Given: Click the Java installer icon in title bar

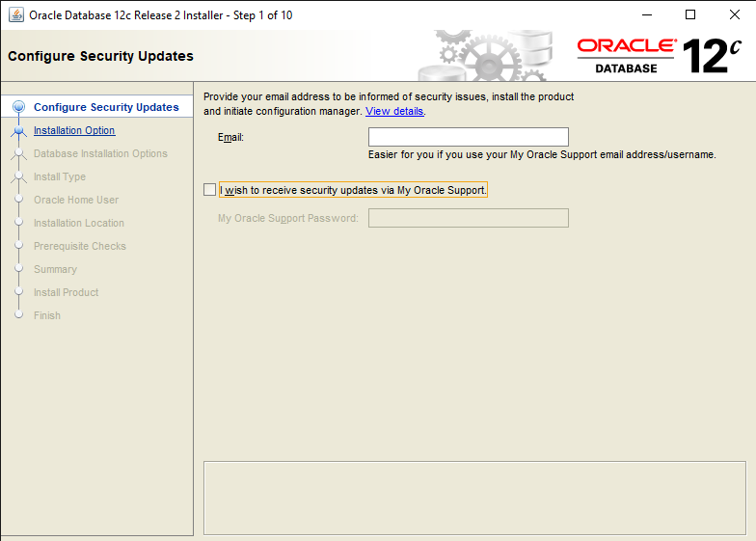Looking at the screenshot, I should tap(15, 15).
